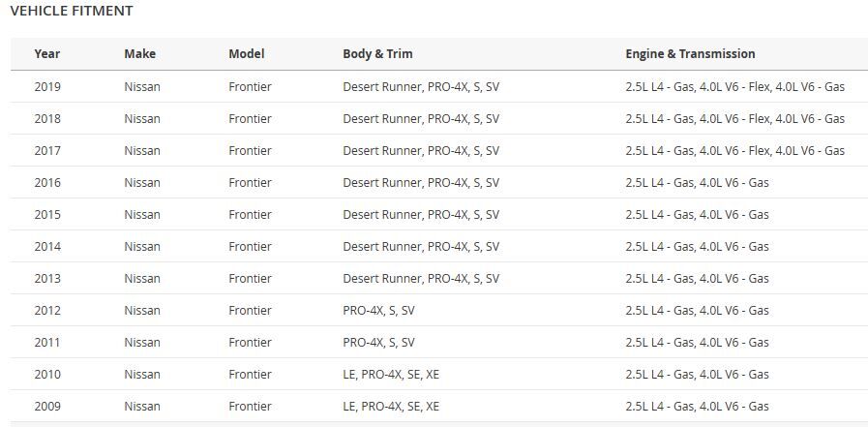868x427 pixels.
Task: Click the Year column header
Action: click(x=46, y=54)
